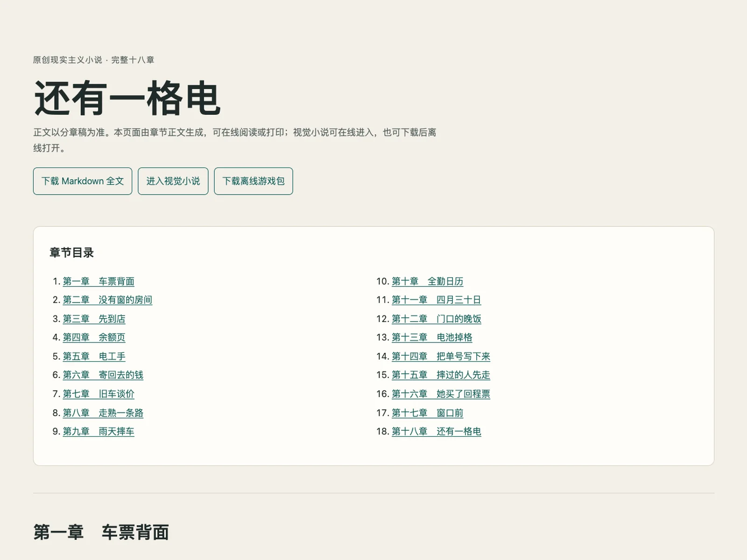Open 第八章 走熟一条路 chapter
The width and height of the screenshot is (747, 560).
click(x=103, y=413)
